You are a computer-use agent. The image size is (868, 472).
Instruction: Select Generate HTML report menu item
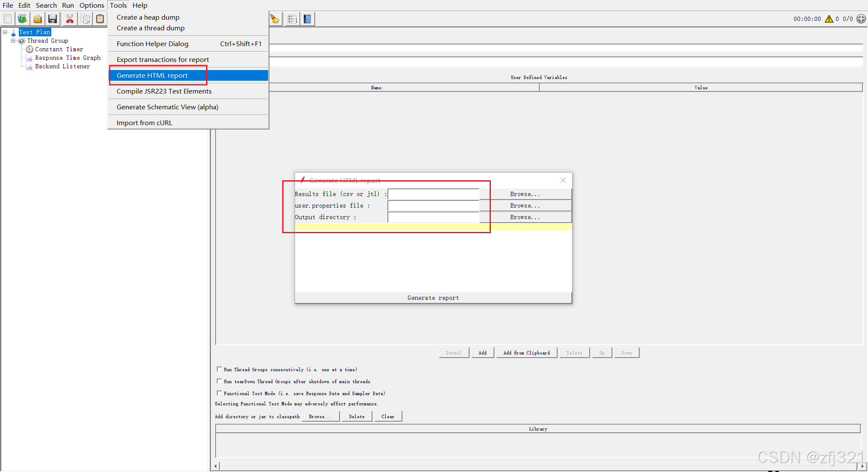coord(152,75)
